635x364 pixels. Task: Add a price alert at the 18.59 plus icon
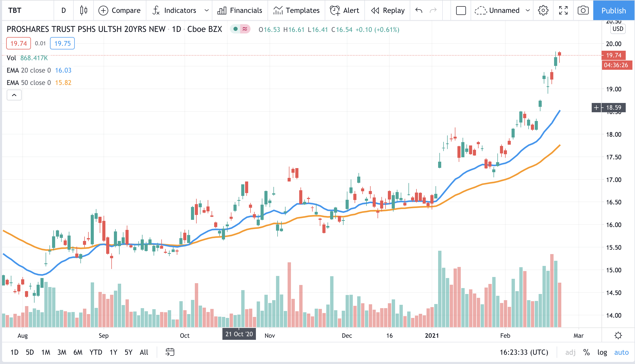596,107
